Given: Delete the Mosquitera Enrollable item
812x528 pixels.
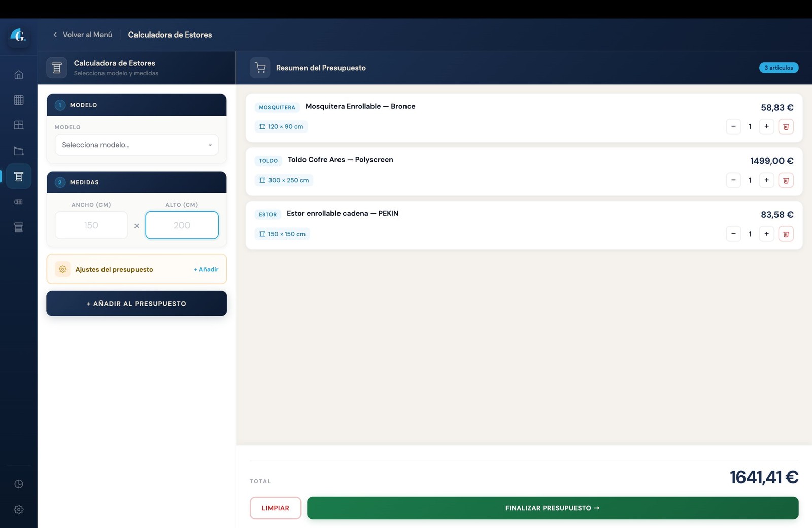Looking at the screenshot, I should [x=786, y=126].
